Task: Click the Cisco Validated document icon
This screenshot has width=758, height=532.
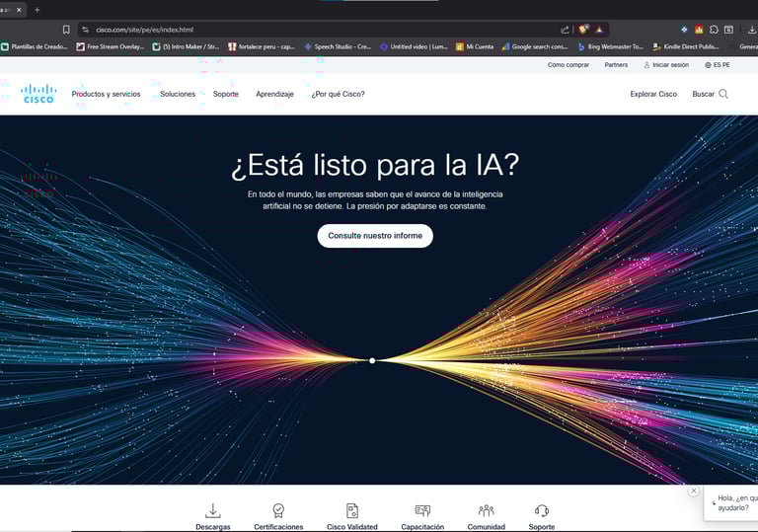Action: point(352,510)
